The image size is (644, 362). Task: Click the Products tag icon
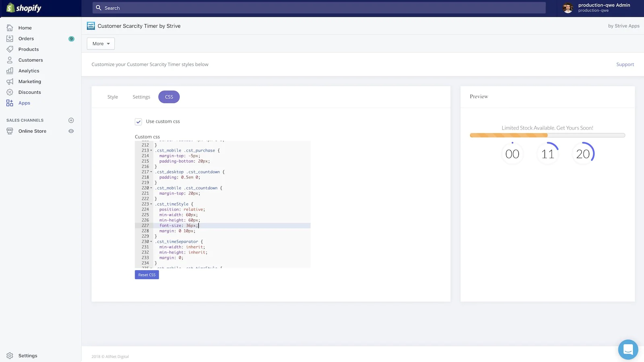click(10, 49)
